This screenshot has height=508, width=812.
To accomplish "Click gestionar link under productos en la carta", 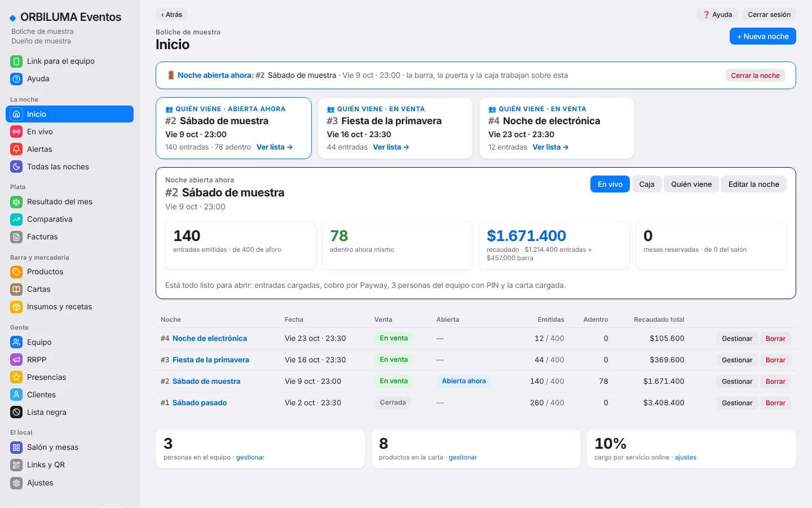I will (x=463, y=458).
